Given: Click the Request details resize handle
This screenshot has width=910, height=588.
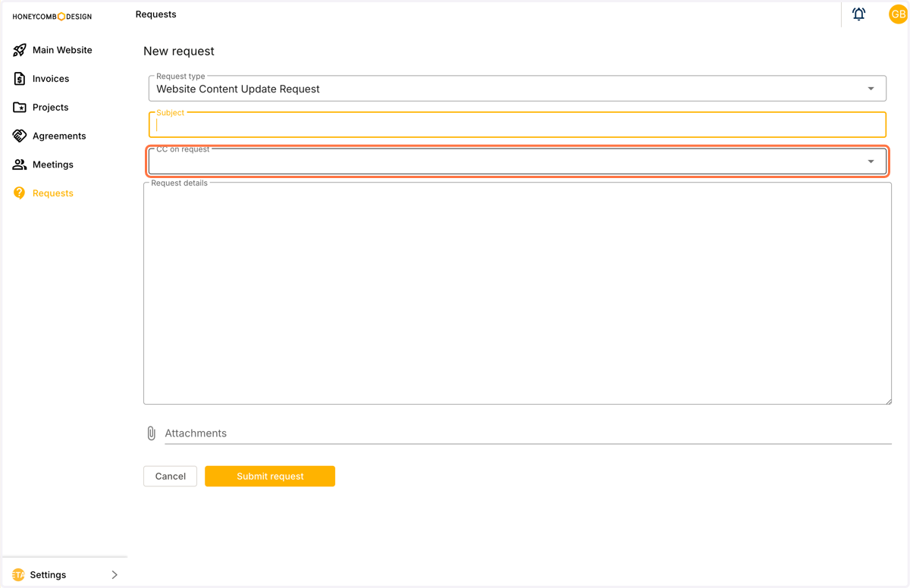Looking at the screenshot, I should (888, 401).
